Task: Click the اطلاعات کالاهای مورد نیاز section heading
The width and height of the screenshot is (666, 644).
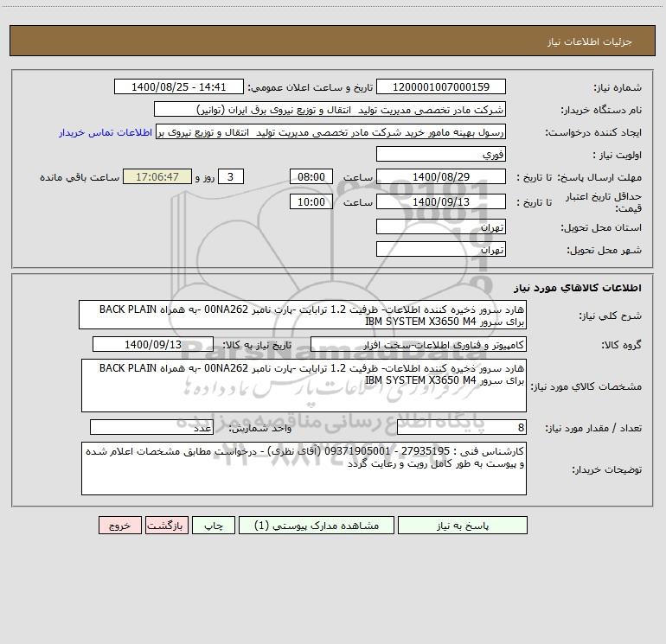Action: click(578, 288)
